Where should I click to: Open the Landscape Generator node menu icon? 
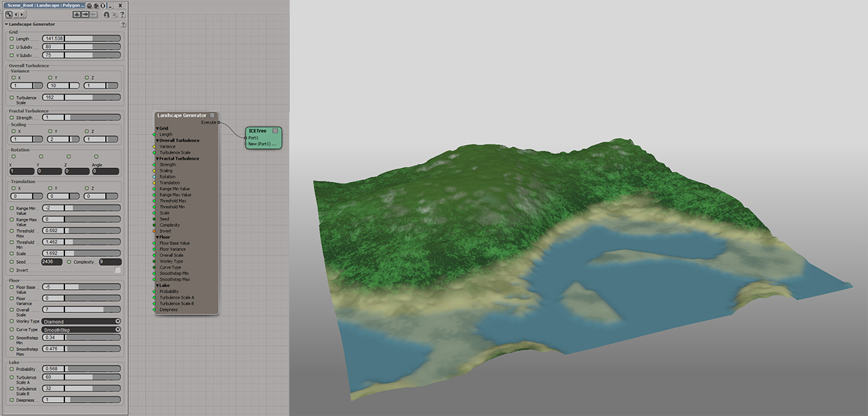(213, 115)
